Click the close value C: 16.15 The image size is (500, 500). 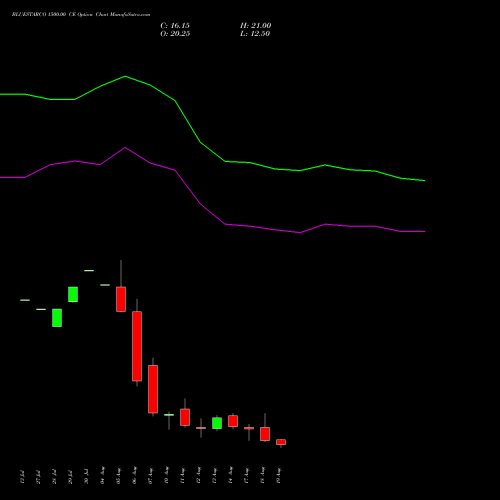[x=175, y=25]
